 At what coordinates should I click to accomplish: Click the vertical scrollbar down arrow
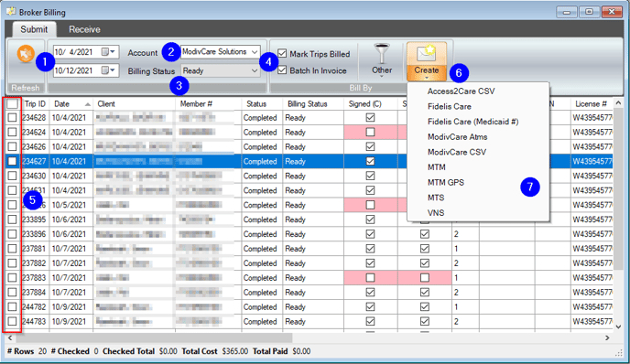pyautogui.click(x=619, y=327)
